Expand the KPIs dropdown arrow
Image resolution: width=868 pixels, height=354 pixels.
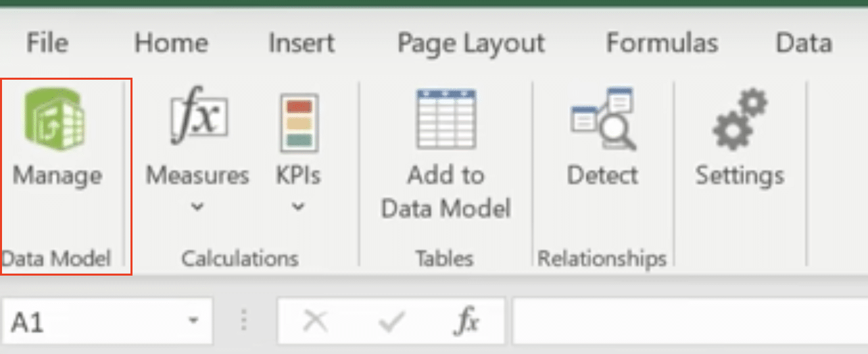click(298, 207)
